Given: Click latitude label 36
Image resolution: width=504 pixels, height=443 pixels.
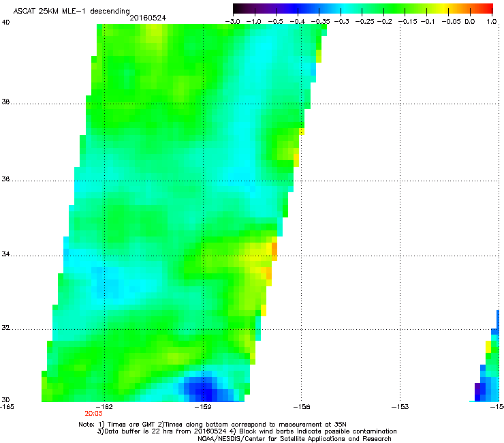Looking at the screenshot, I should point(5,179).
